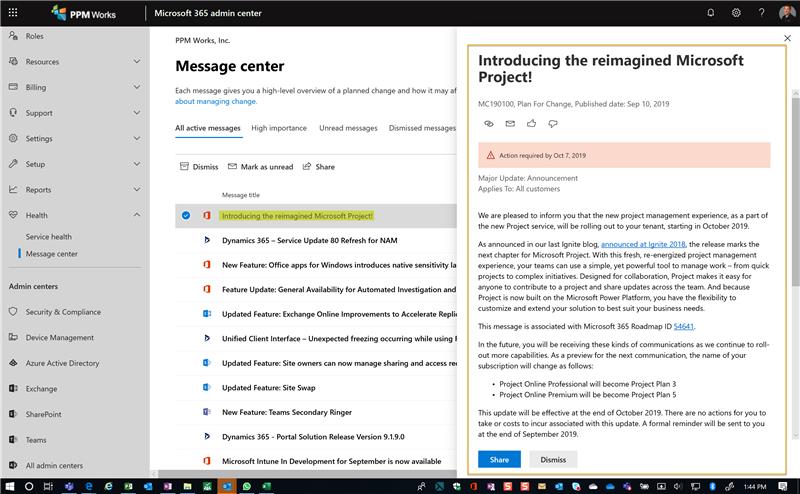
Task: Copy link to the message
Action: tap(489, 124)
